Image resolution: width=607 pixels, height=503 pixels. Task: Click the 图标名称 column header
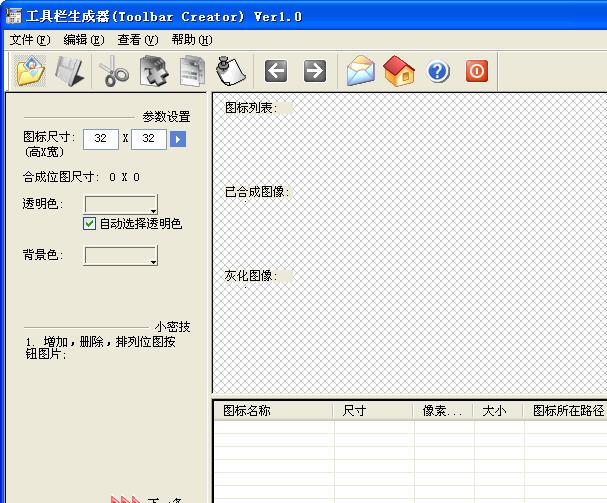[272, 410]
